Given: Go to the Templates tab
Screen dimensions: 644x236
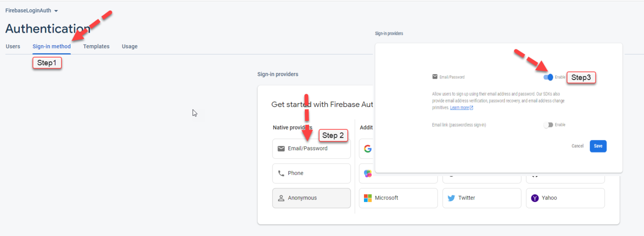Looking at the screenshot, I should 96,46.
